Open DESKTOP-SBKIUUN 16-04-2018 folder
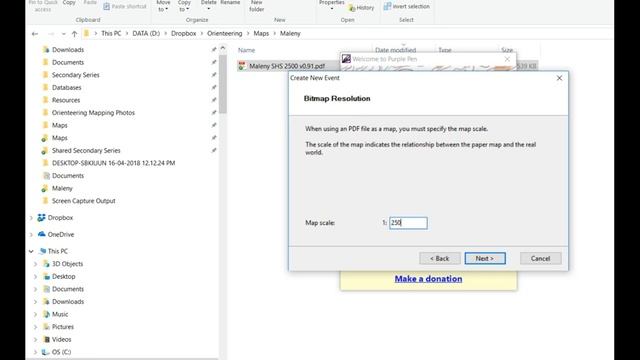The width and height of the screenshot is (640, 360). pos(113,163)
